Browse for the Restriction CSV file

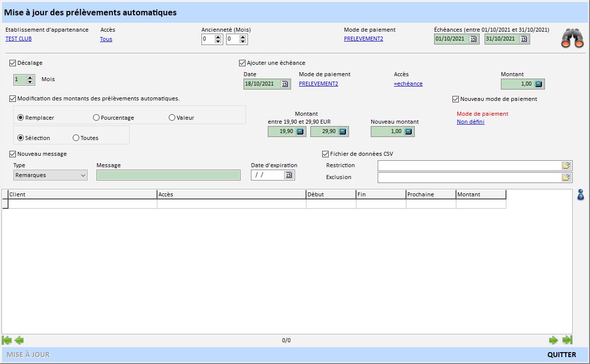pyautogui.click(x=566, y=165)
